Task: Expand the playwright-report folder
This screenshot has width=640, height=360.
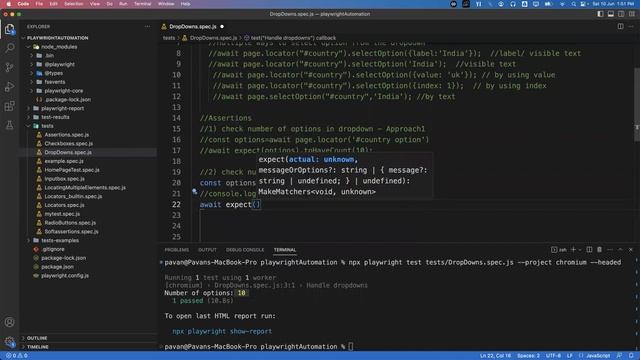Action: click(x=62, y=109)
